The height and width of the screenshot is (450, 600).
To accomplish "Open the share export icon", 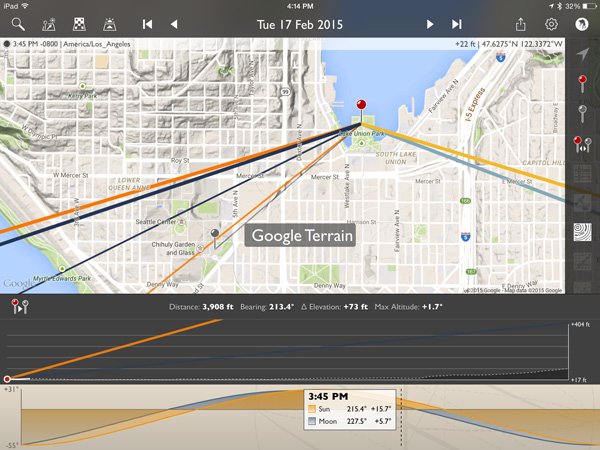I will pos(521,23).
